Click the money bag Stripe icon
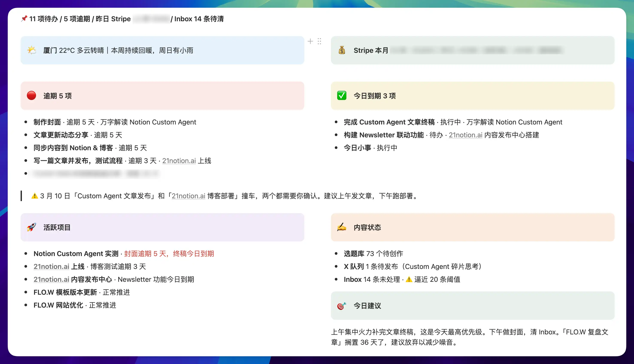The width and height of the screenshot is (634, 364). pyautogui.click(x=341, y=50)
